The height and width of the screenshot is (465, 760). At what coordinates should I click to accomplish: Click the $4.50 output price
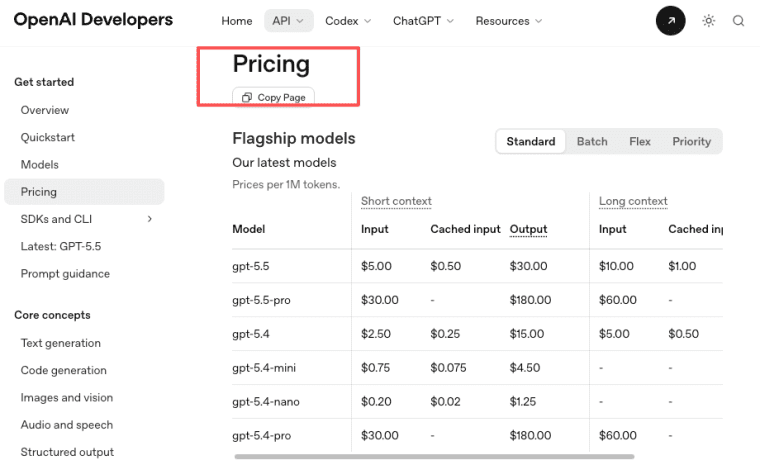(x=524, y=368)
